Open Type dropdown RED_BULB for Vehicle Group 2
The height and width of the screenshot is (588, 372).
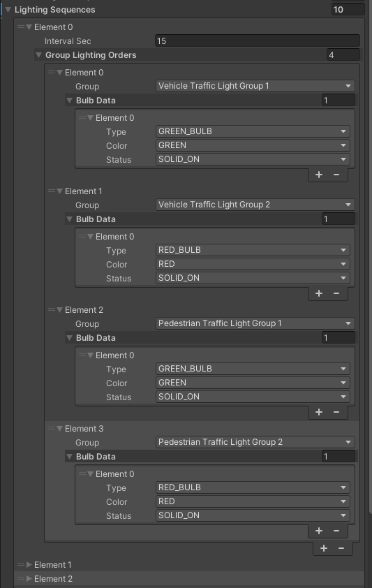pyautogui.click(x=253, y=250)
